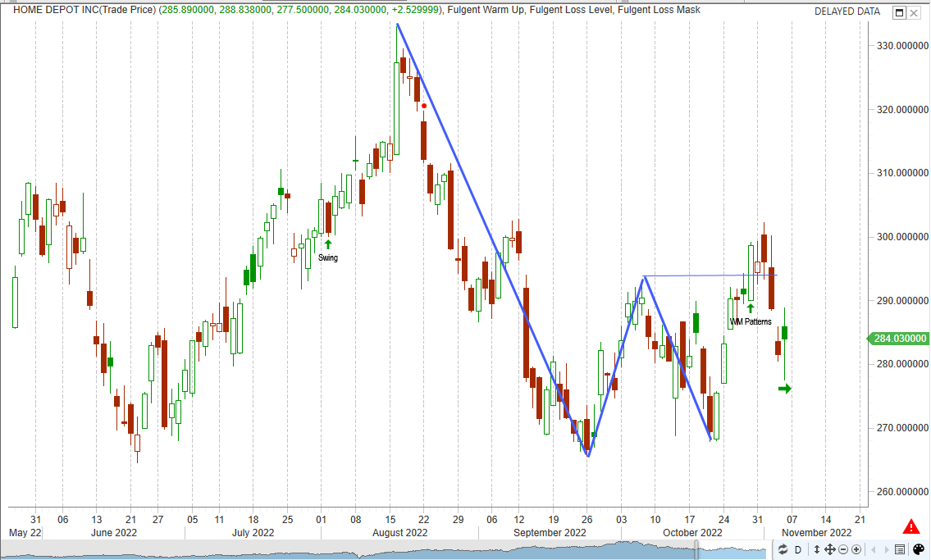Click the green Swing arrow marker
This screenshot has width=931, height=560.
[x=328, y=244]
